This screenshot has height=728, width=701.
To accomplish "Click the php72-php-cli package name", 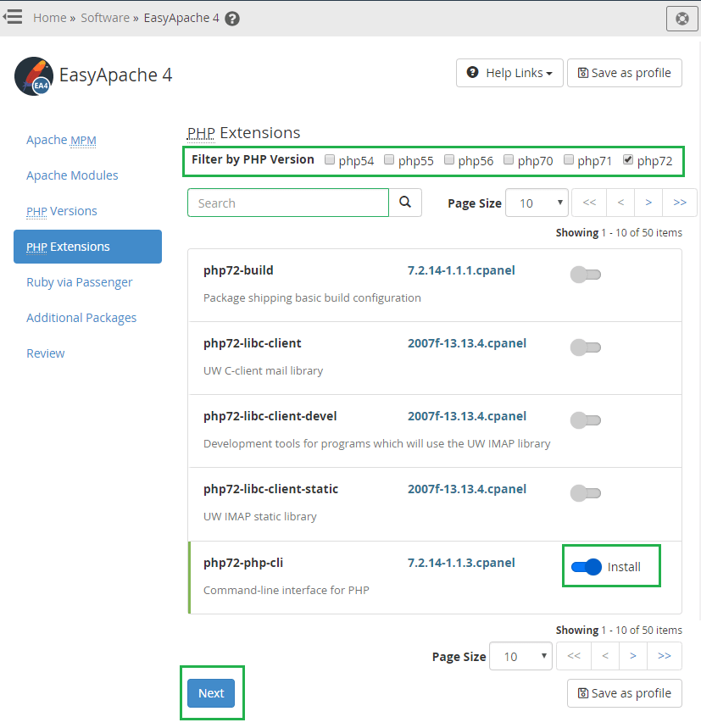I will tap(243, 563).
